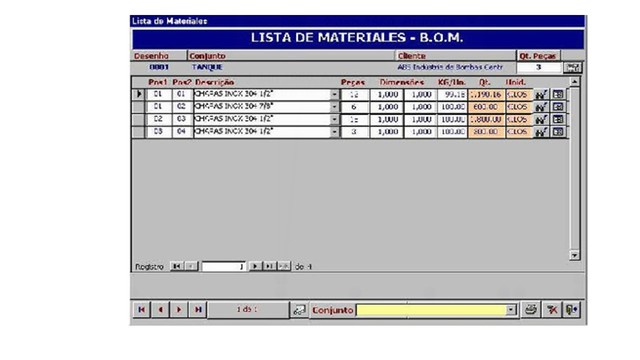This screenshot has width=640, height=360.
Task: Click the KG/Un. cell in the Pos2 04 row
Action: pyautogui.click(x=452, y=132)
